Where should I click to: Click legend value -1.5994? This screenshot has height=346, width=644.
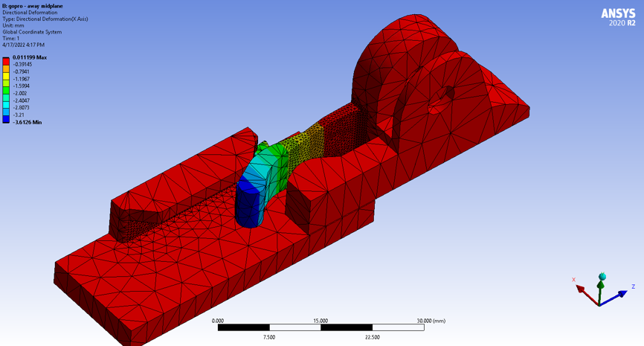[21, 86]
